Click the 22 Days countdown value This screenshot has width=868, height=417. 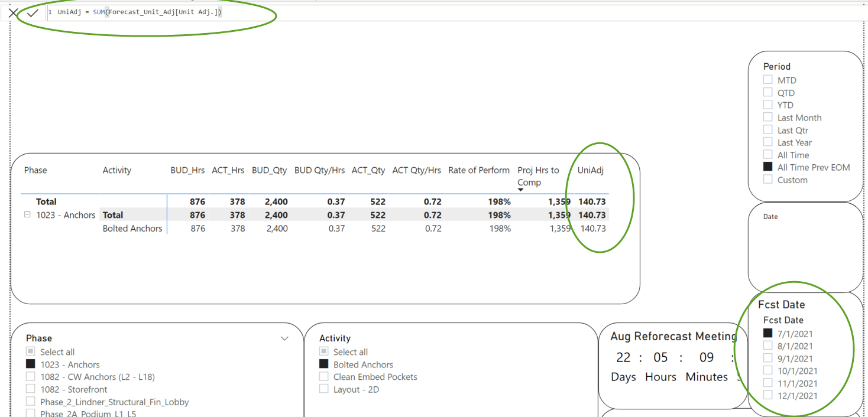624,357
